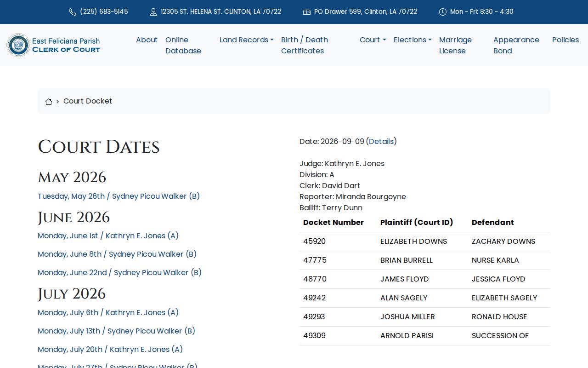This screenshot has height=368, width=588.
Task: Click the home icon in the breadcrumb
Action: coord(49,102)
